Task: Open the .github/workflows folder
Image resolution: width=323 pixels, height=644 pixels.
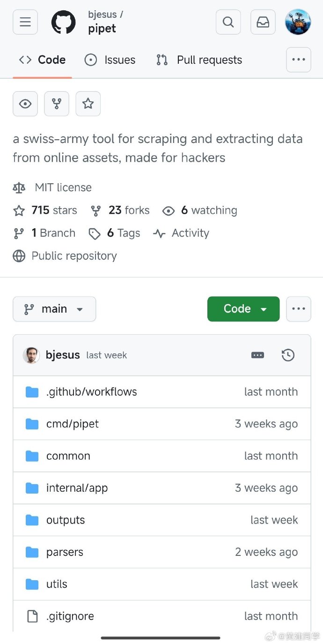Action: coord(92,392)
